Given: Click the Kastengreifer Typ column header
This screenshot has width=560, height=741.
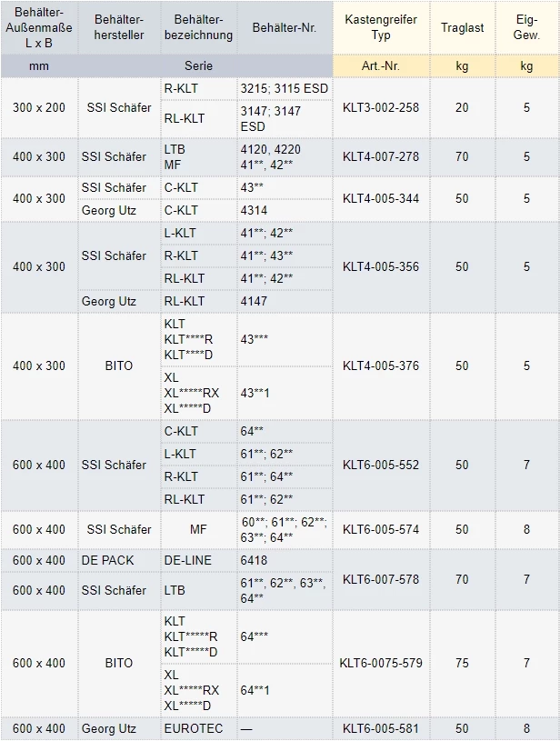Looking at the screenshot, I should point(381,27).
